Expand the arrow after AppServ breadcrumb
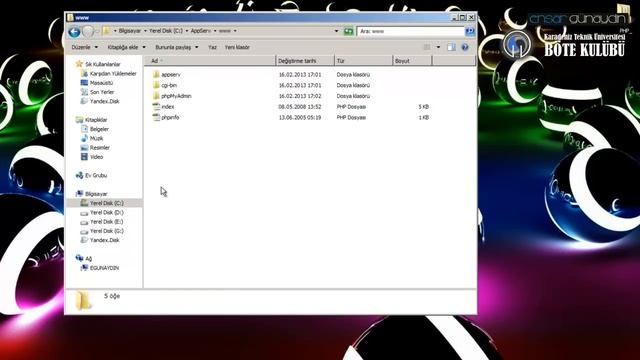This screenshot has width=640, height=360. coord(215,31)
